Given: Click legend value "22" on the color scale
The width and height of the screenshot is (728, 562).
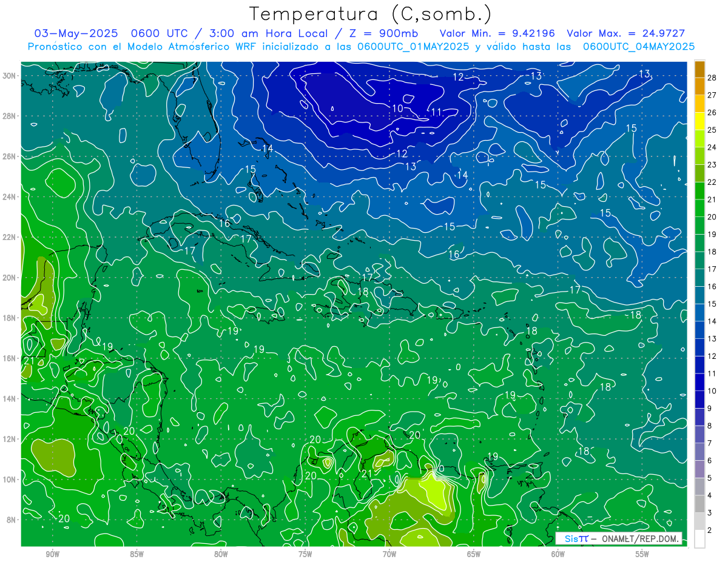Looking at the screenshot, I should coord(712,182).
